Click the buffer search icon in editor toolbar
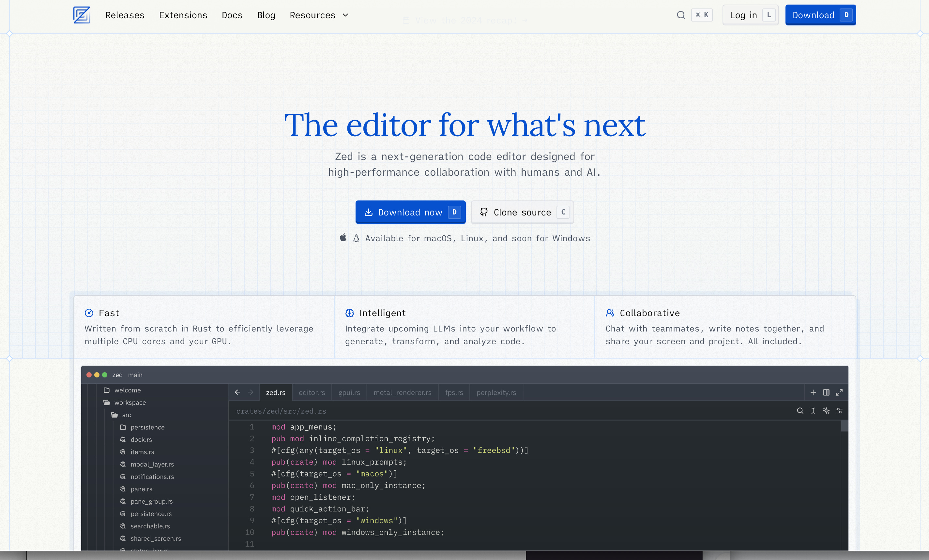The image size is (929, 560). pos(800,411)
